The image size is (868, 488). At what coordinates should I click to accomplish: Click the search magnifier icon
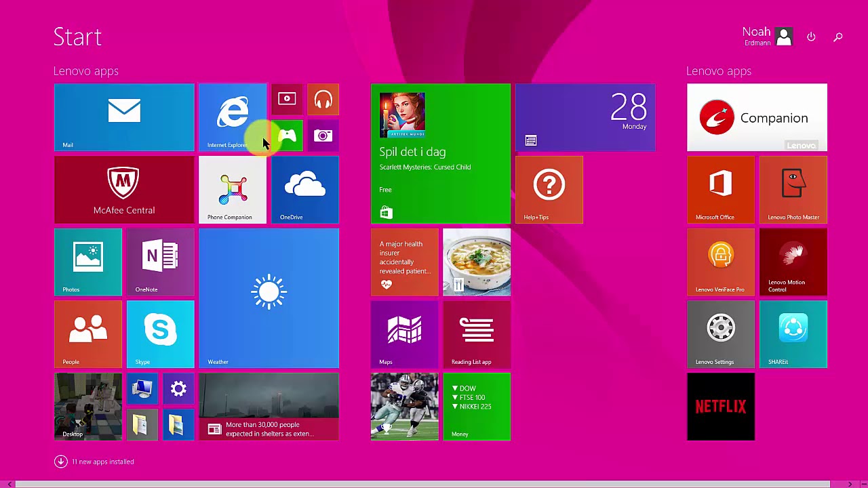pos(838,37)
